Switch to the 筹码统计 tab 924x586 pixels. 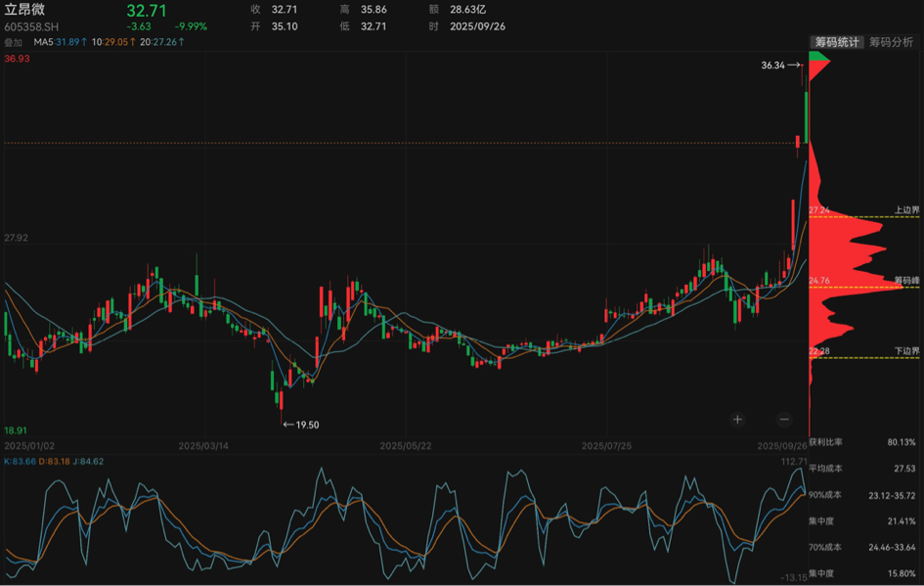[837, 42]
